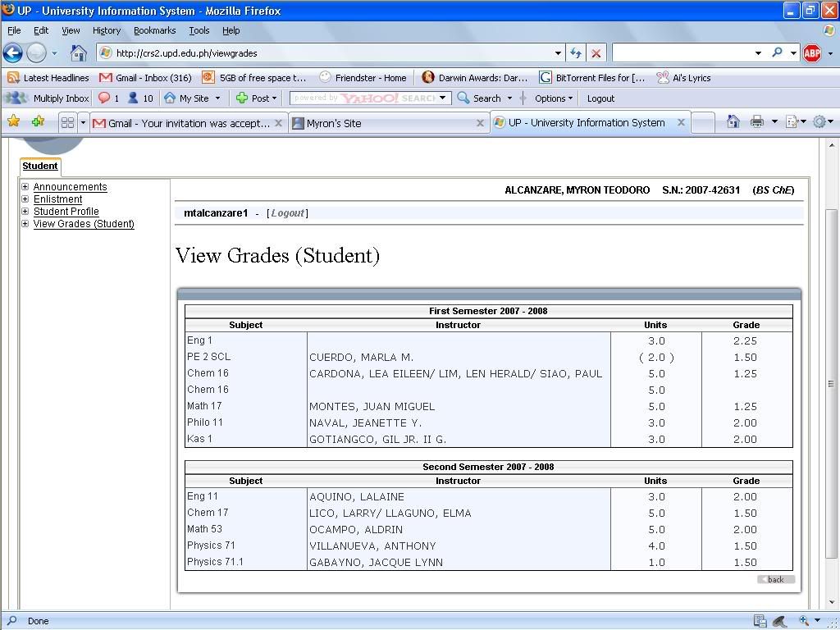
Task: Click the back button below grades table
Action: click(x=775, y=579)
